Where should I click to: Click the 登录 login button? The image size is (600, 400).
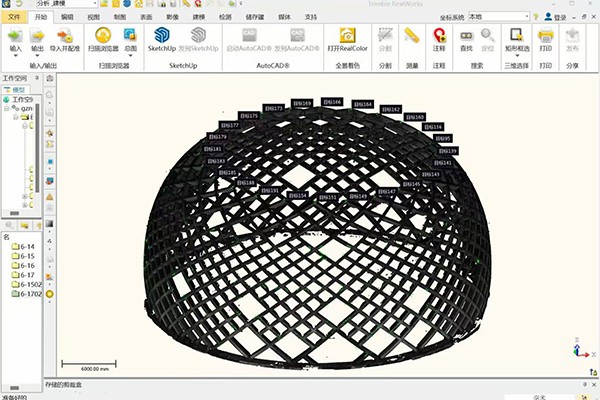(556, 17)
